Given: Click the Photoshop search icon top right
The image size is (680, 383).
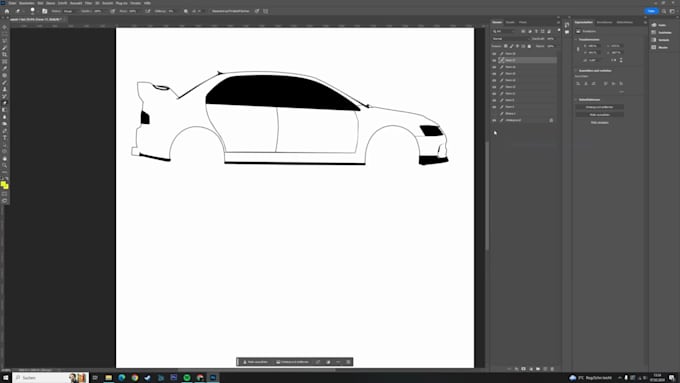Looking at the screenshot, I should tap(664, 11).
